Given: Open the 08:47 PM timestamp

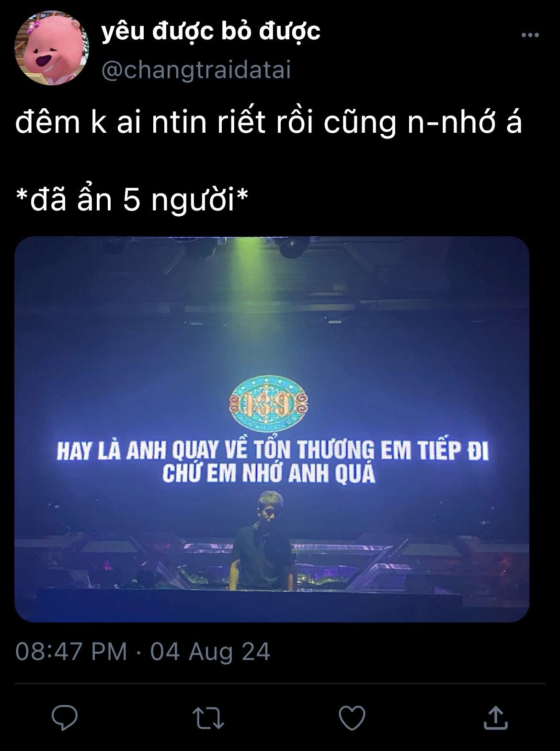Looking at the screenshot, I should (x=71, y=652).
